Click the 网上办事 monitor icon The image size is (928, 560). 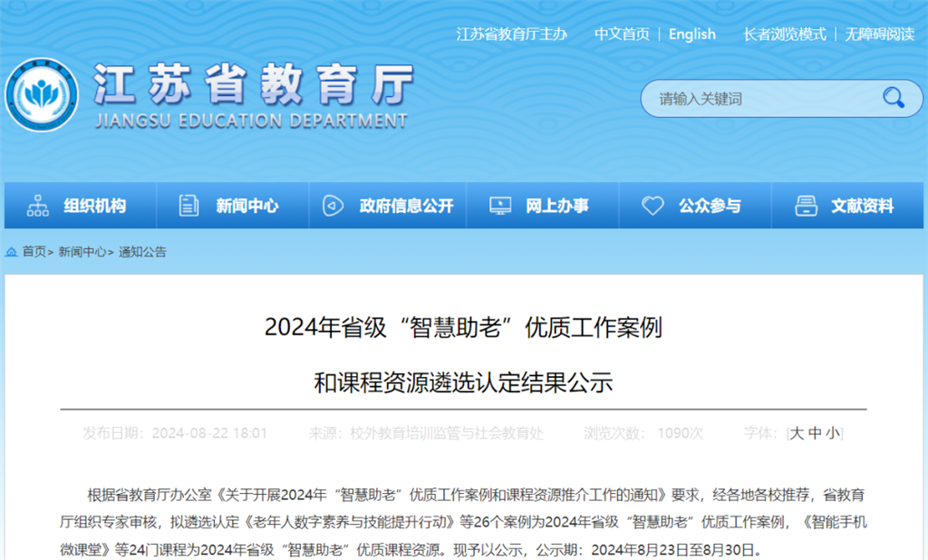(x=500, y=206)
